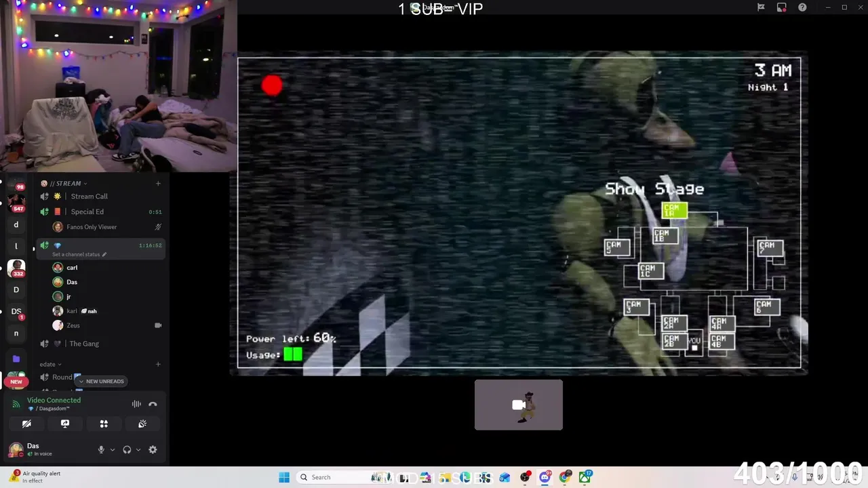The image size is (868, 488).
Task: Open the self video preview tile
Action: point(519,405)
